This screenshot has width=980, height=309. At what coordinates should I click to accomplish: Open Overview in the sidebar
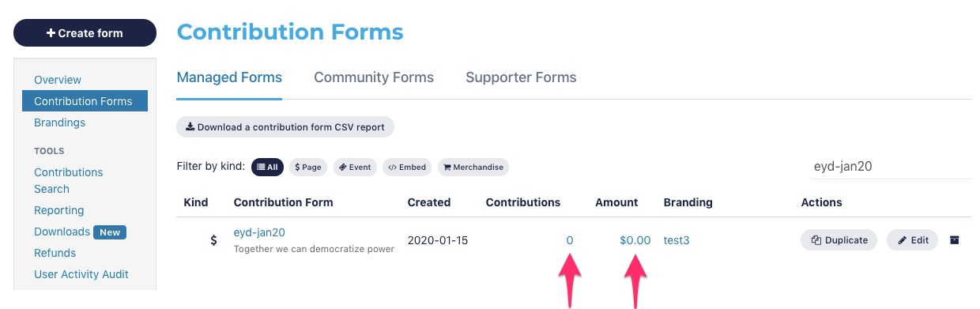coord(58,80)
